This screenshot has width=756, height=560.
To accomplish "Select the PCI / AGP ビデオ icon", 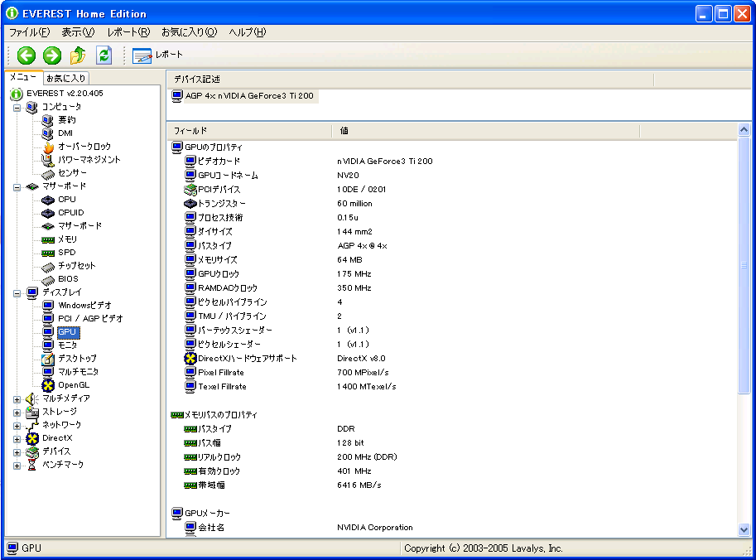I will click(x=48, y=319).
